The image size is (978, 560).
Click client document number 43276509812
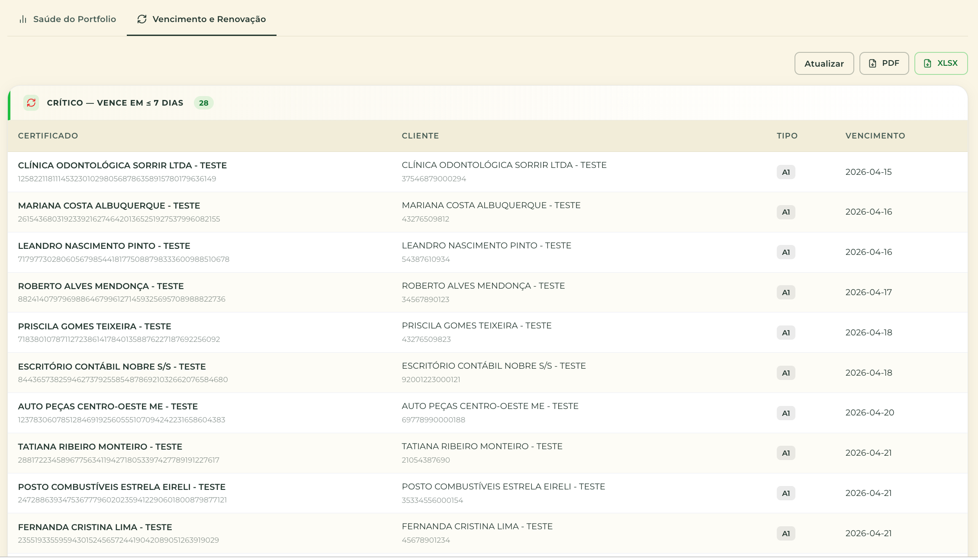[425, 219]
